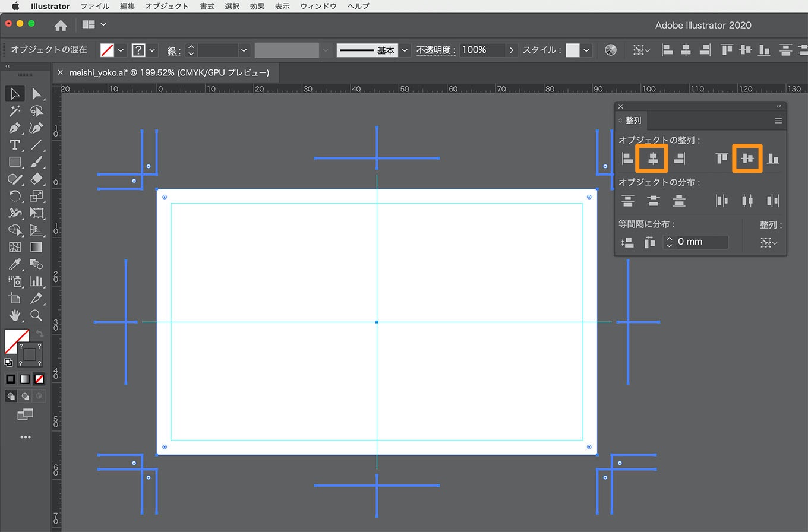
Task: Open ファイル menu
Action: (95, 6)
